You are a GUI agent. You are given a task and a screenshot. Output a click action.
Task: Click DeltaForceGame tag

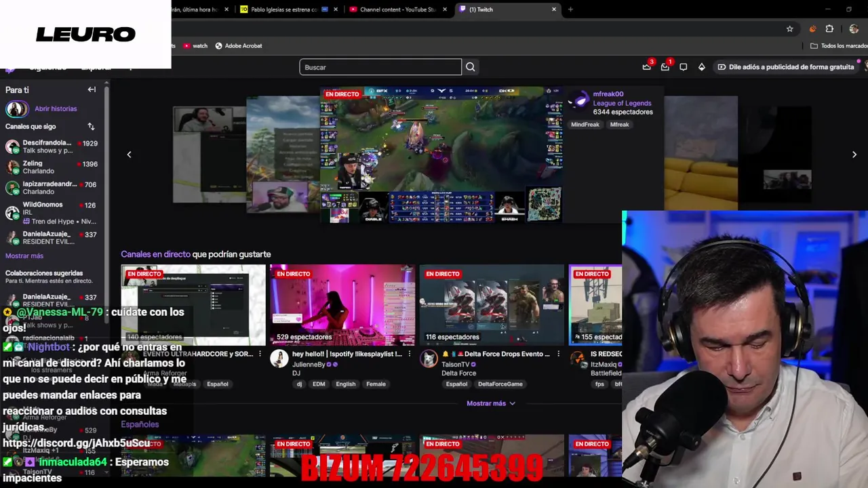coord(500,384)
